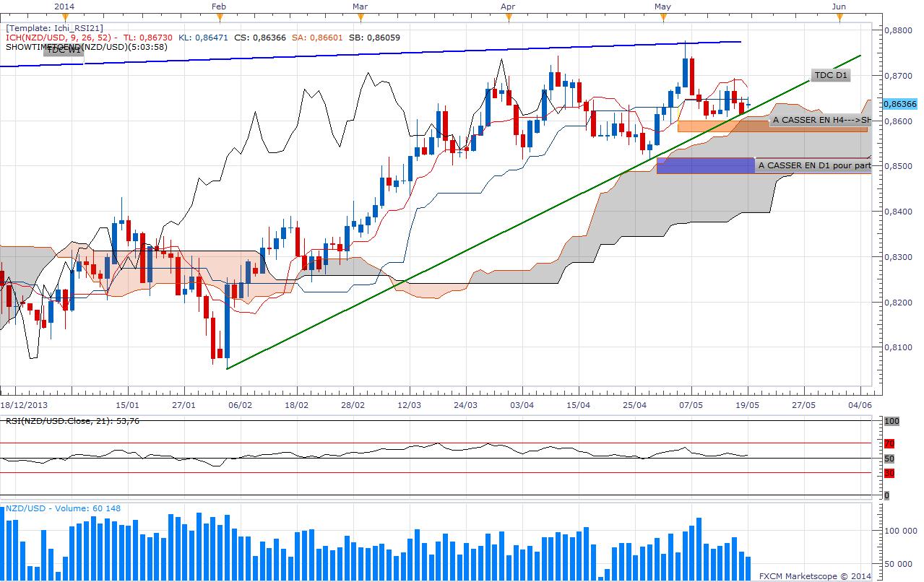
Task: Click the Template: Ichi_RSI21 label
Action: pos(54,28)
